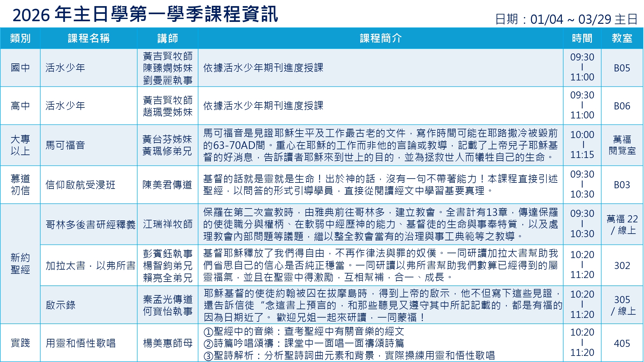Screen dimensions: 644x362
Task: Select the 馬可福音 course name cell
Action: point(65,145)
